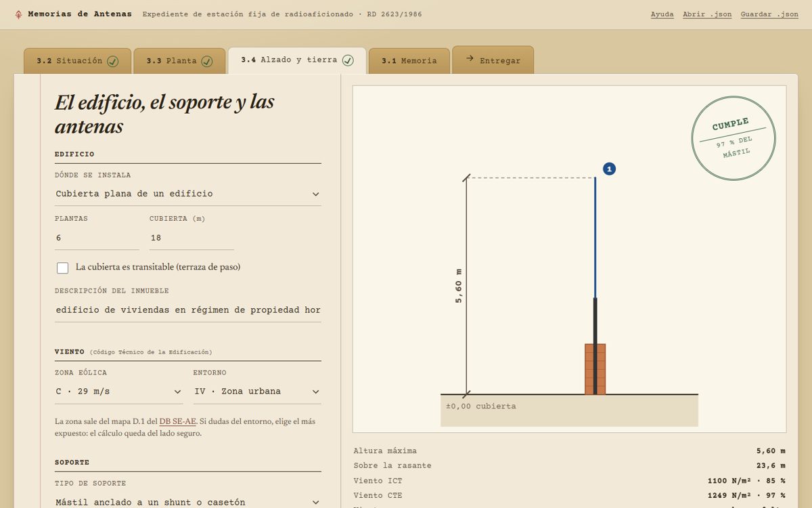Go to the 3.3 Planta tab
The image size is (812, 508).
tap(179, 61)
